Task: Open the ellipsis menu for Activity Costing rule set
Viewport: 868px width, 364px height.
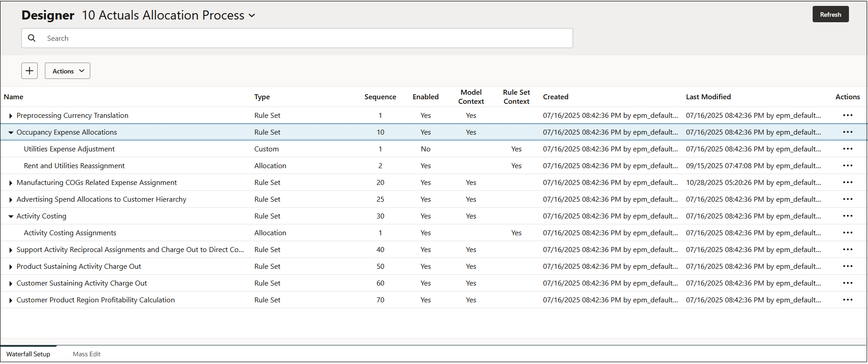Action: 848,216
